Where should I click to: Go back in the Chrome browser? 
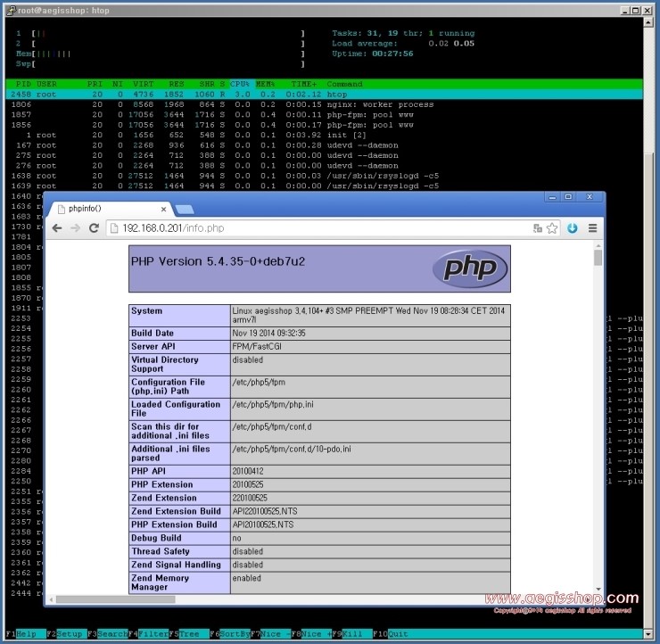[x=57, y=228]
